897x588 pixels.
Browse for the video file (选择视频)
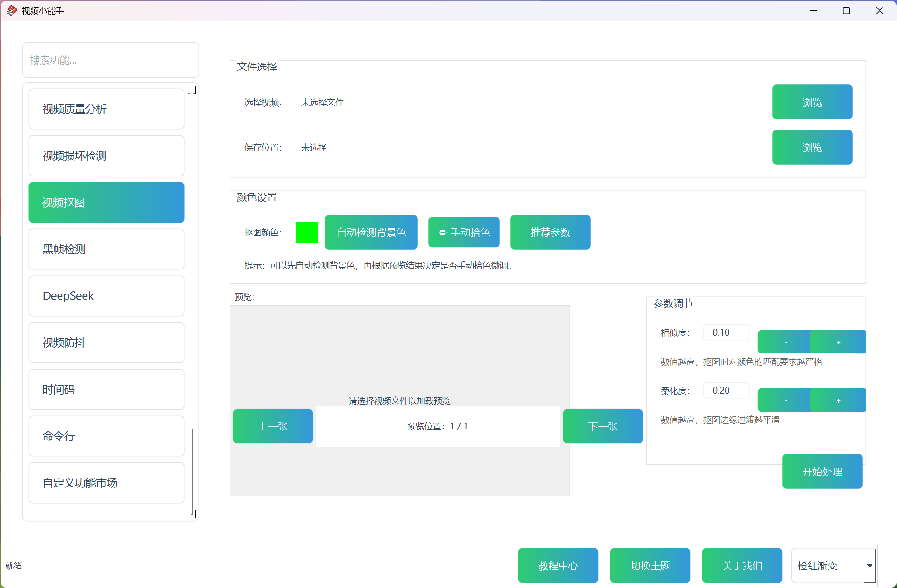tap(812, 102)
